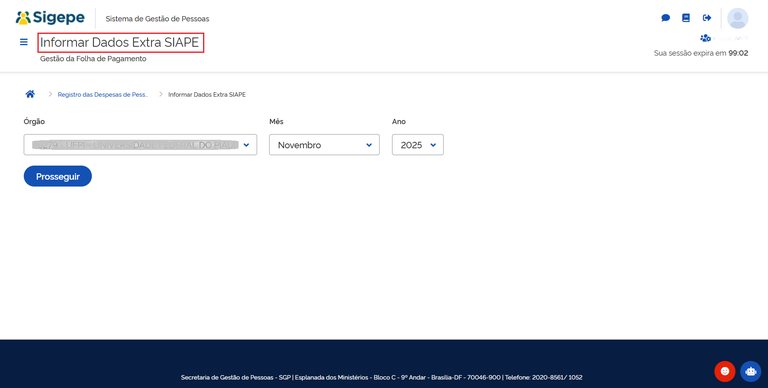Open the Ano dropdown showing 2025
Screen dimensions: 768x388
coord(418,145)
